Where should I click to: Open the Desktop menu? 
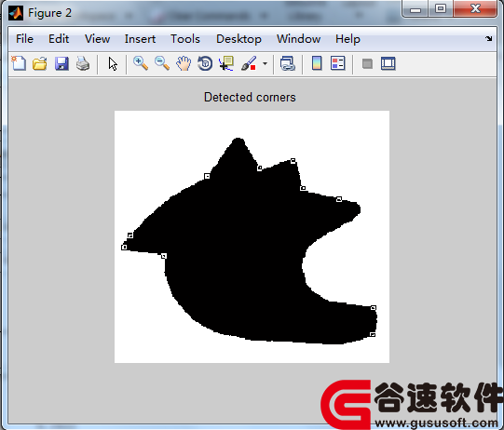(238, 39)
